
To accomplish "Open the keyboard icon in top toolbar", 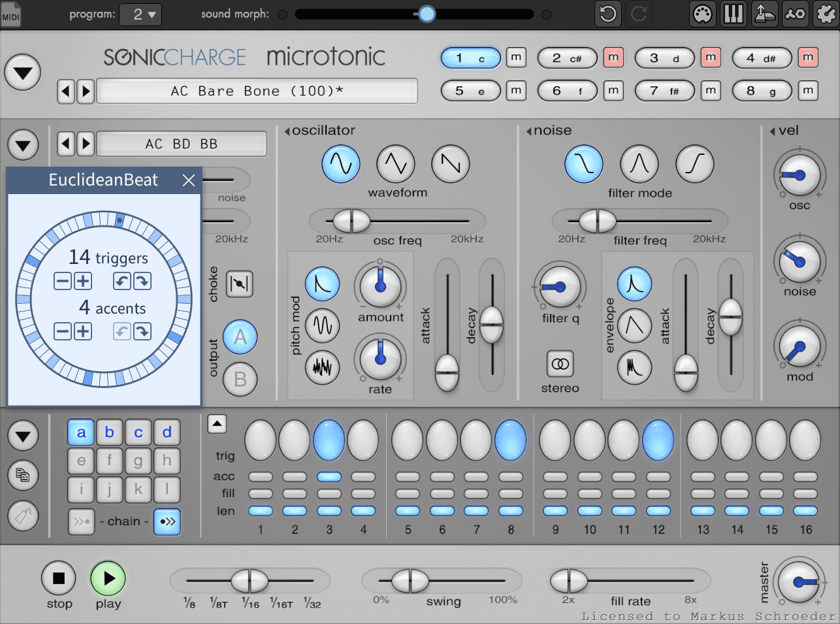I will tap(733, 14).
